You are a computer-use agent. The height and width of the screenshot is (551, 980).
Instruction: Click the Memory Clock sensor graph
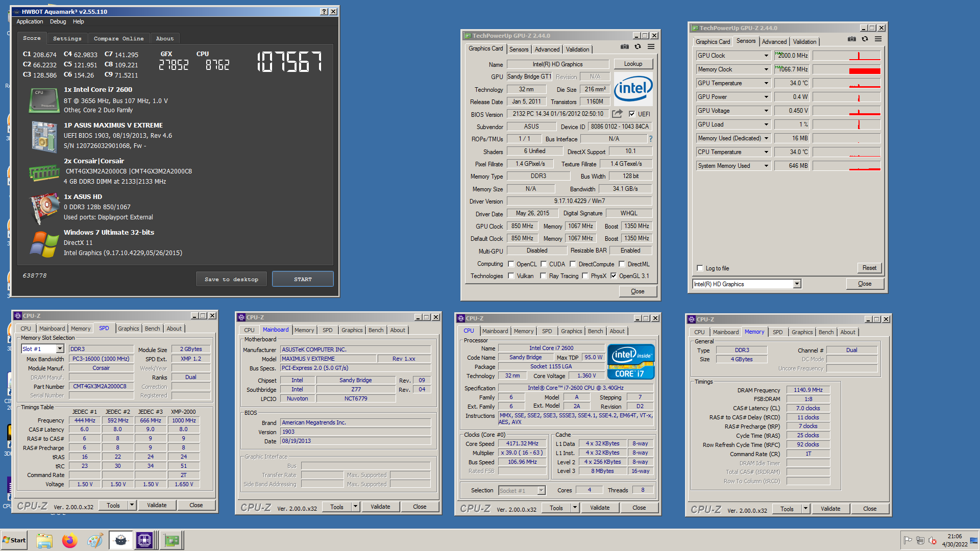point(846,69)
